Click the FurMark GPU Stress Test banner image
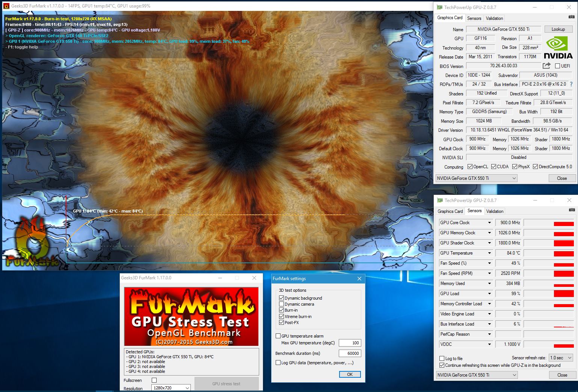This screenshot has width=578, height=392. [191, 317]
